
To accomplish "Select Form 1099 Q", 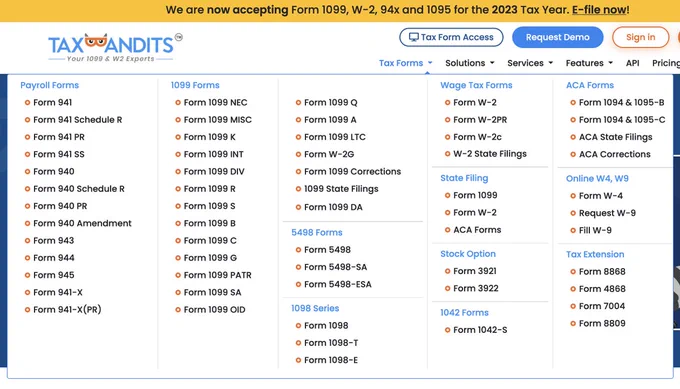I will (x=331, y=103).
